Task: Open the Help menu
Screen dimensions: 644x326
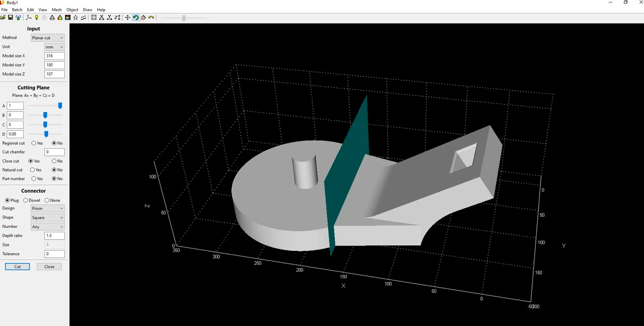Action: [x=101, y=10]
